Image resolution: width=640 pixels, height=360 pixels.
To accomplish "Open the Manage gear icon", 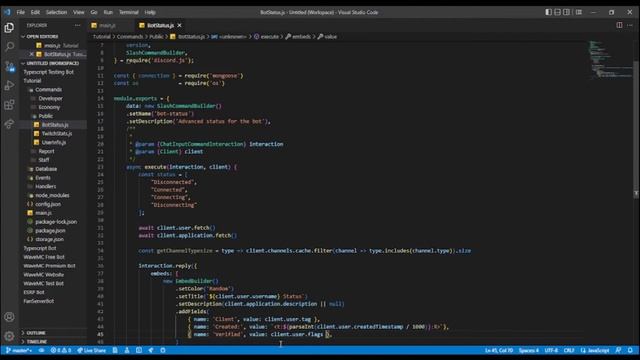I will pyautogui.click(x=9, y=336).
